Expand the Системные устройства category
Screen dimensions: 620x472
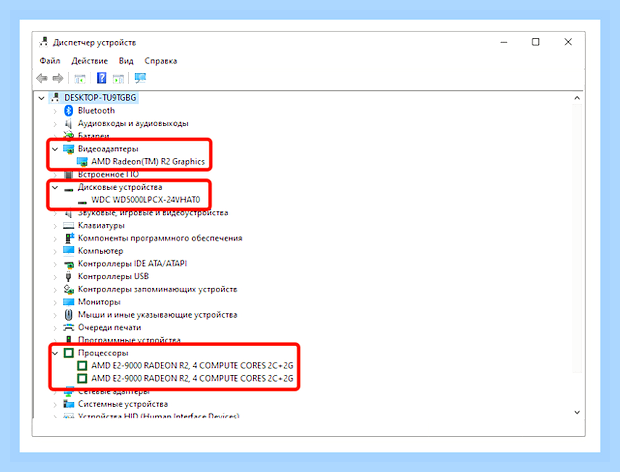[x=55, y=404]
